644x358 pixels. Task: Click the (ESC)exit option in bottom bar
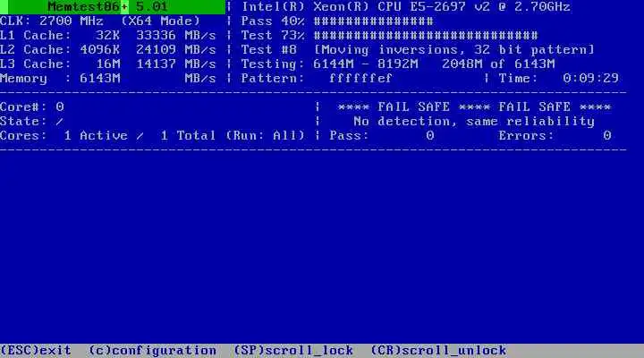pyautogui.click(x=36, y=351)
